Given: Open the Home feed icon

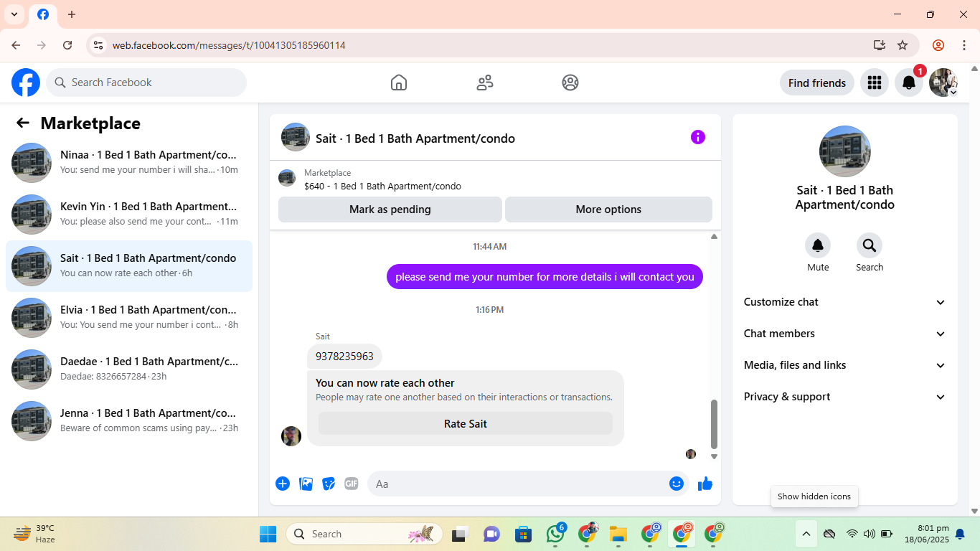Looking at the screenshot, I should click(x=399, y=83).
